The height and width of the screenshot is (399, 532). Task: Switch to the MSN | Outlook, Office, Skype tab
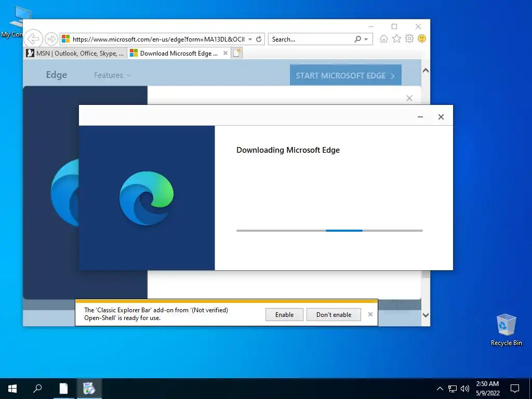pyautogui.click(x=76, y=54)
